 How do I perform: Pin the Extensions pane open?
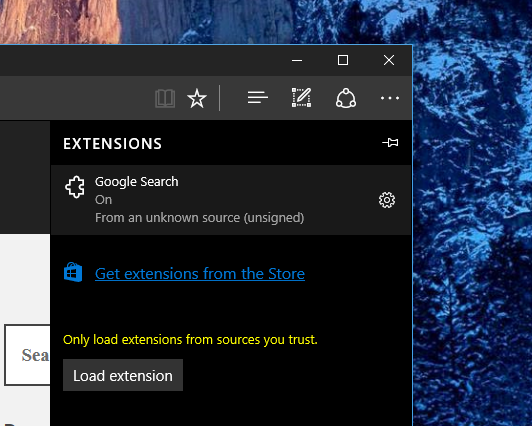(x=390, y=142)
